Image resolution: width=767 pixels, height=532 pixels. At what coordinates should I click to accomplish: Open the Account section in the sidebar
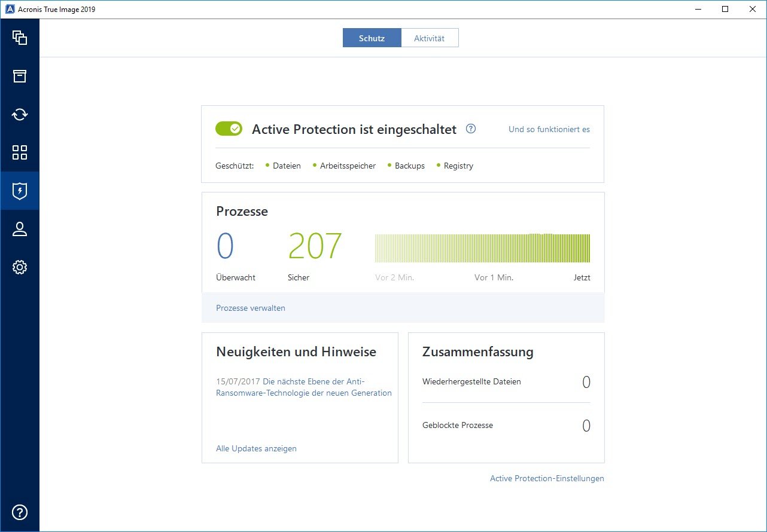(x=20, y=229)
